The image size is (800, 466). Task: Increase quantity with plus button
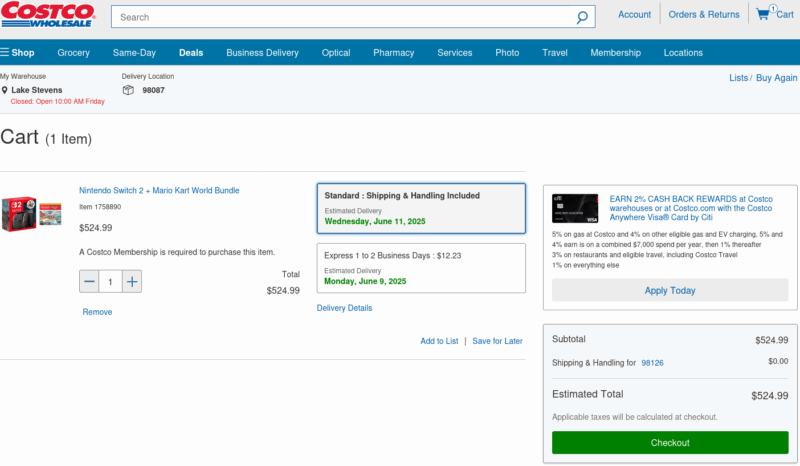click(x=132, y=281)
